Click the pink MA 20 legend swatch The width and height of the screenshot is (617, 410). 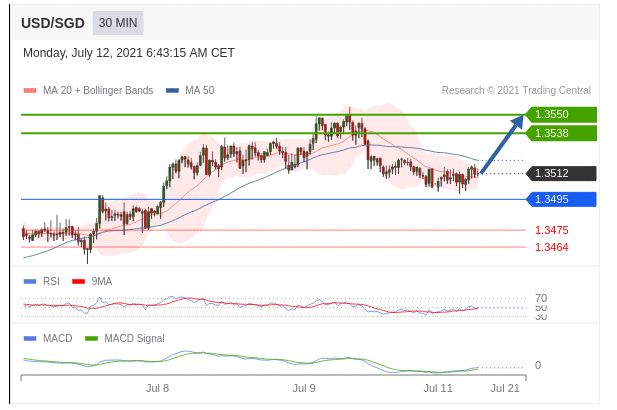(x=30, y=90)
